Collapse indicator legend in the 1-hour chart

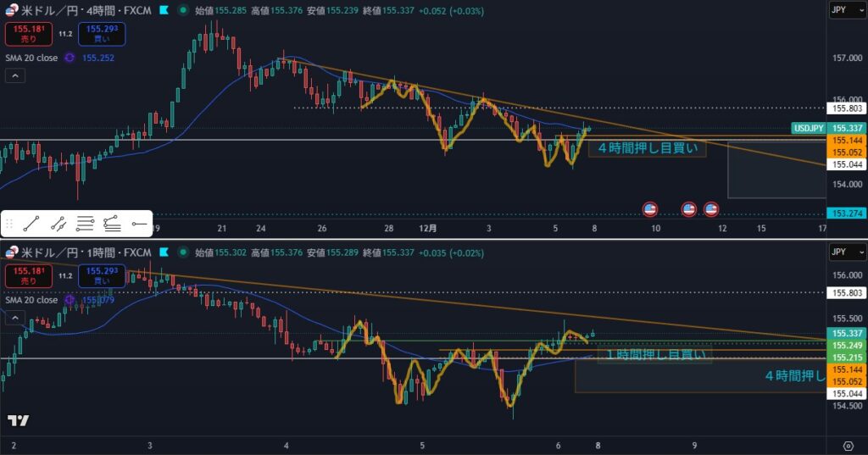pos(14,317)
